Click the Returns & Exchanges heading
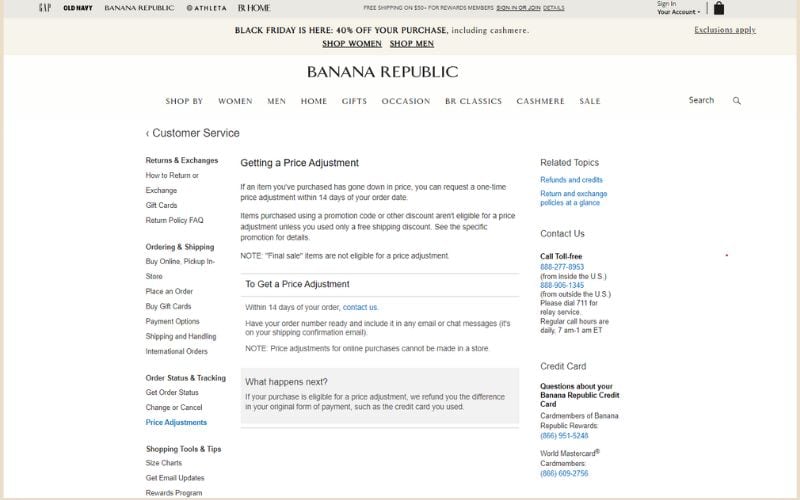This screenshot has width=800, height=500. (x=182, y=160)
